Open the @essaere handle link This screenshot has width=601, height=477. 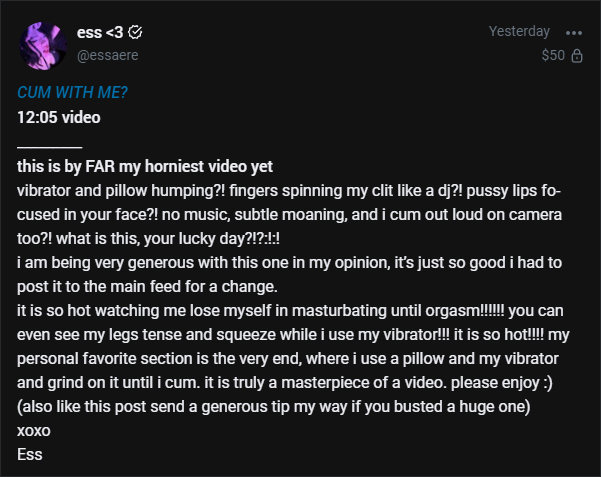107,54
